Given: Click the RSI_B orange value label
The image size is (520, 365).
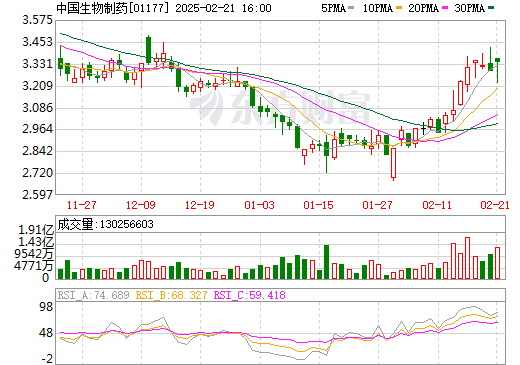Looking at the screenshot, I should (x=171, y=295).
